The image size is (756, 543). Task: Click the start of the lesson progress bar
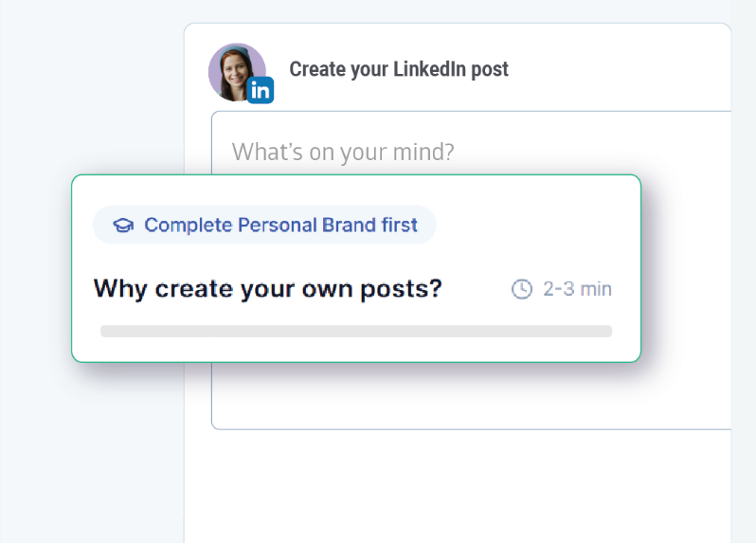pos(106,332)
